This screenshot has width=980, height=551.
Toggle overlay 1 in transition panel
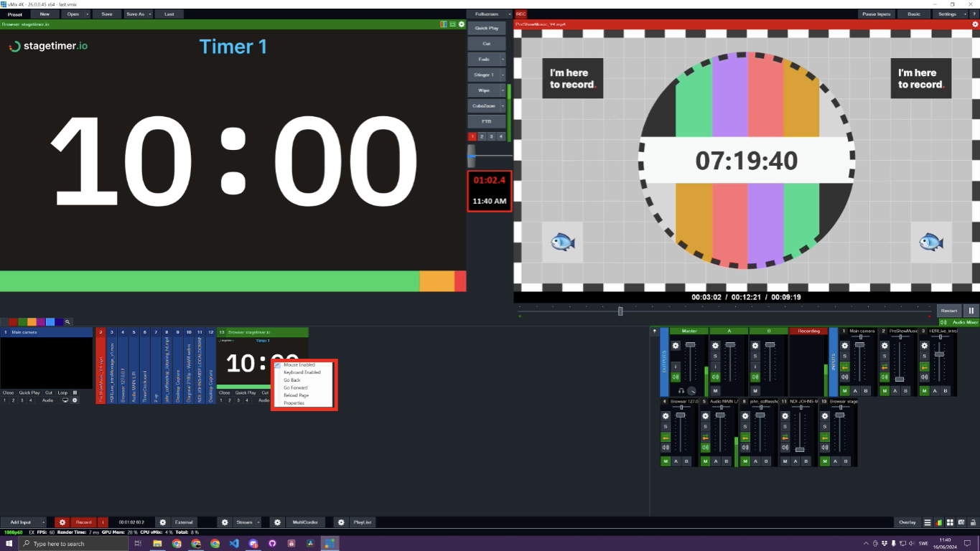tap(472, 136)
